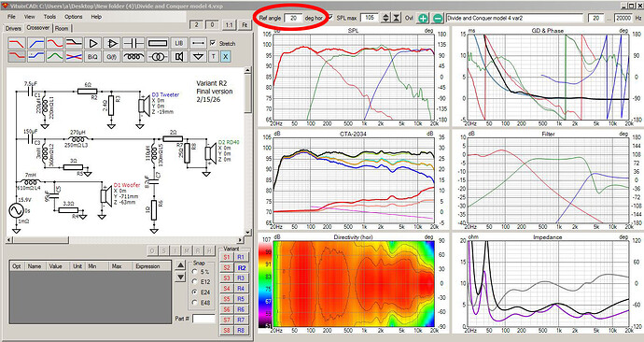Click the SPL auto-scale hourglass icon
Viewport: 644px width, 342px height.
click(x=396, y=18)
